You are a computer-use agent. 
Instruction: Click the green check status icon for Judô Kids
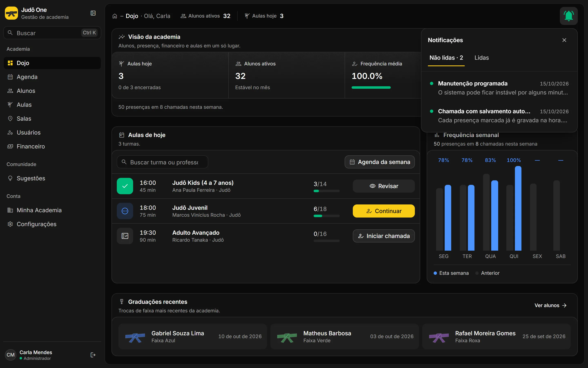coord(125,186)
